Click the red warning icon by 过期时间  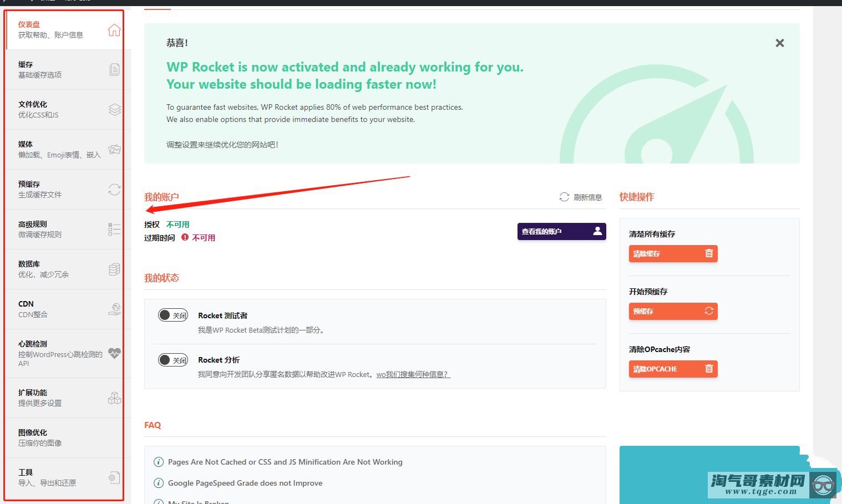click(185, 237)
